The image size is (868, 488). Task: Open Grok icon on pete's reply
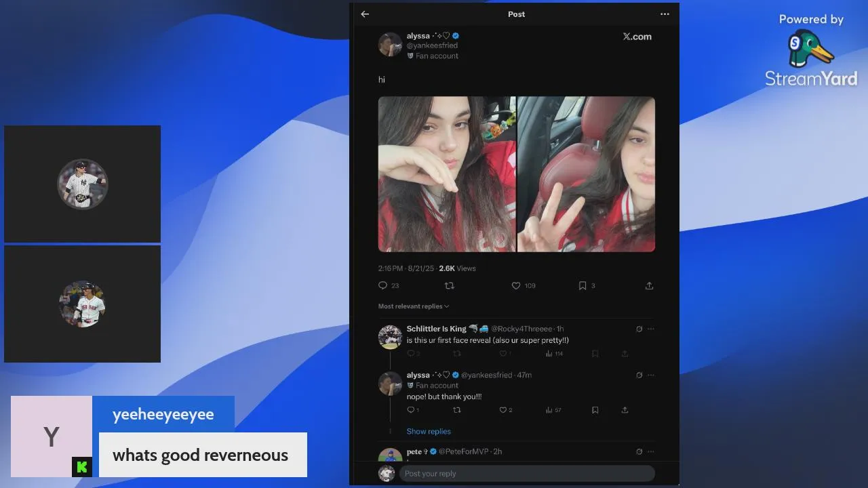(639, 451)
